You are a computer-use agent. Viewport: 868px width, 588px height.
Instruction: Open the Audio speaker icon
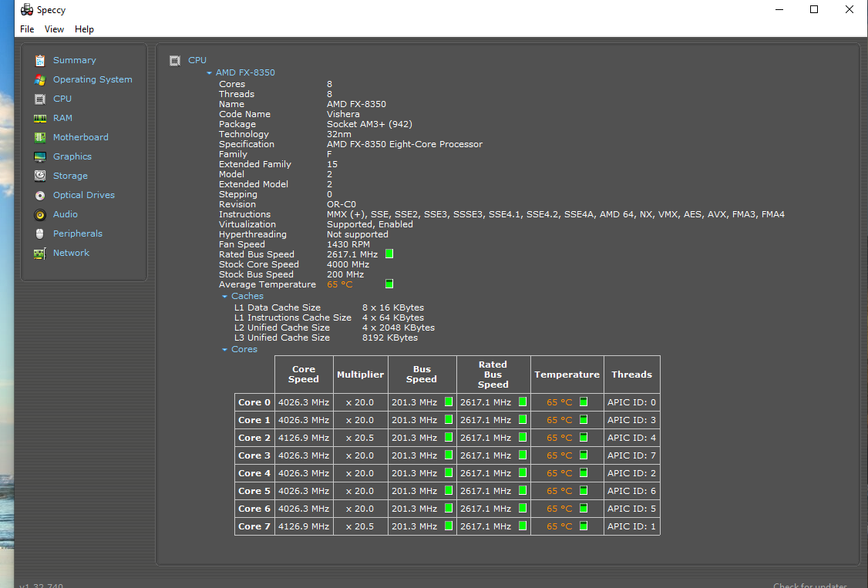pyautogui.click(x=39, y=214)
